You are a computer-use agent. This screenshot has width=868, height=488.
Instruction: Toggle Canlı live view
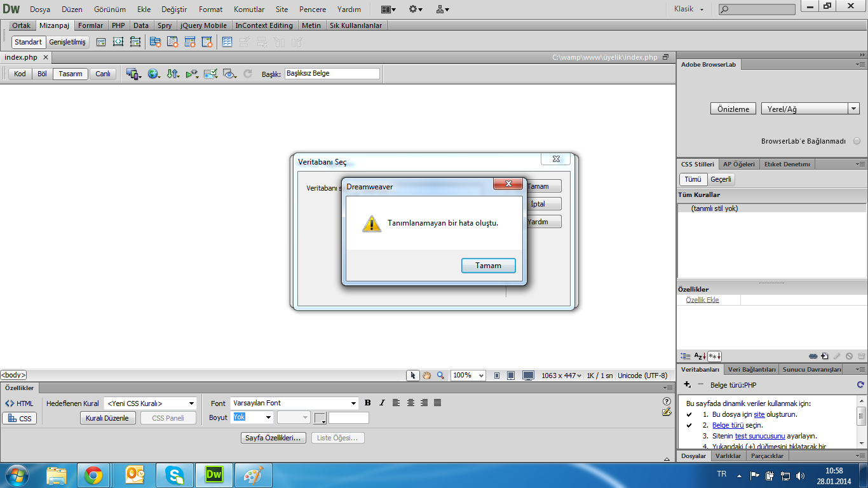point(103,74)
